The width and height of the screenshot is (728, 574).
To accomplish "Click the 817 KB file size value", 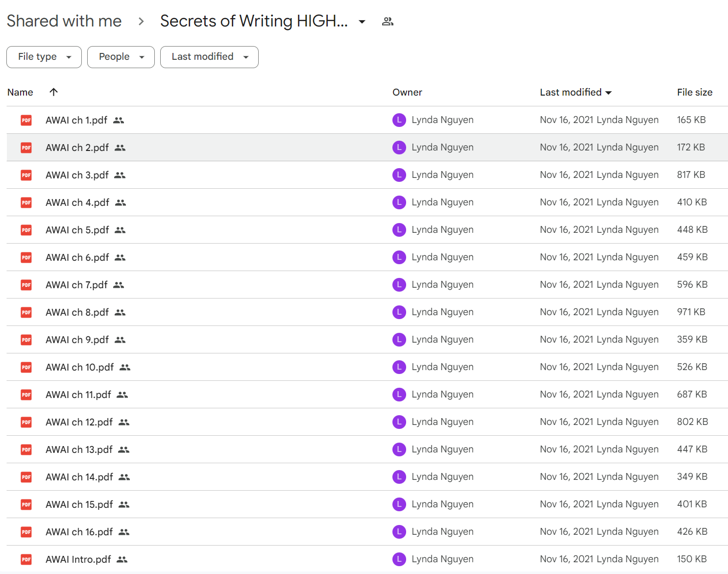I will pyautogui.click(x=691, y=175).
